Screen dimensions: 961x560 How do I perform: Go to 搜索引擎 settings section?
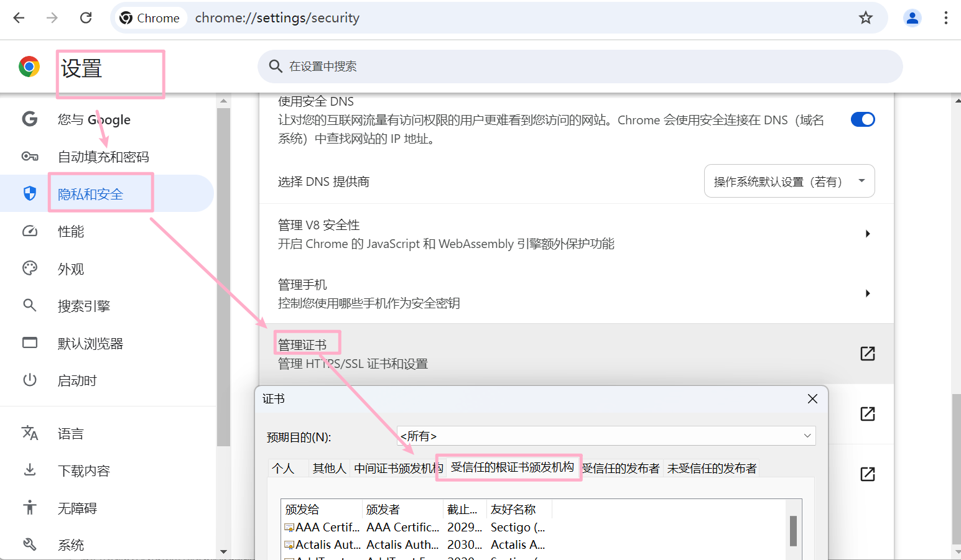click(107, 306)
